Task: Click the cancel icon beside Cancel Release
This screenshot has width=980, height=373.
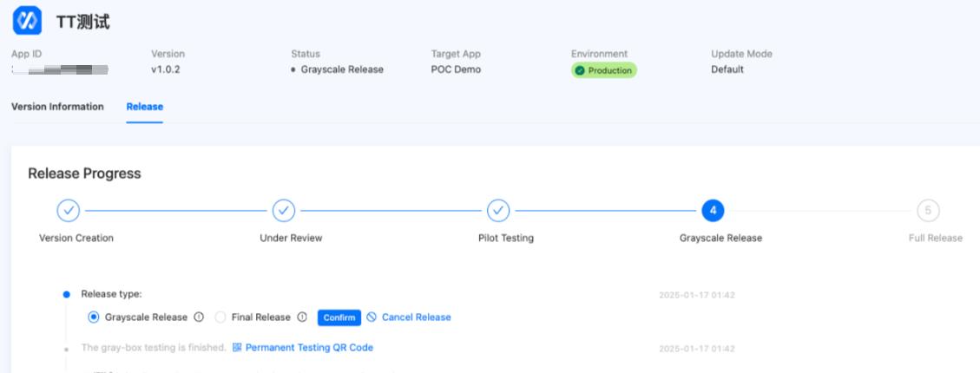Action: tap(372, 317)
